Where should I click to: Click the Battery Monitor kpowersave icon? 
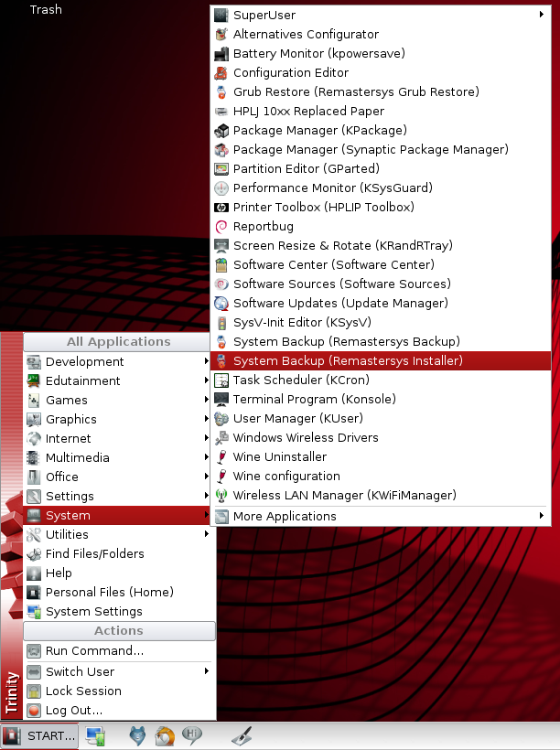pos(221,54)
